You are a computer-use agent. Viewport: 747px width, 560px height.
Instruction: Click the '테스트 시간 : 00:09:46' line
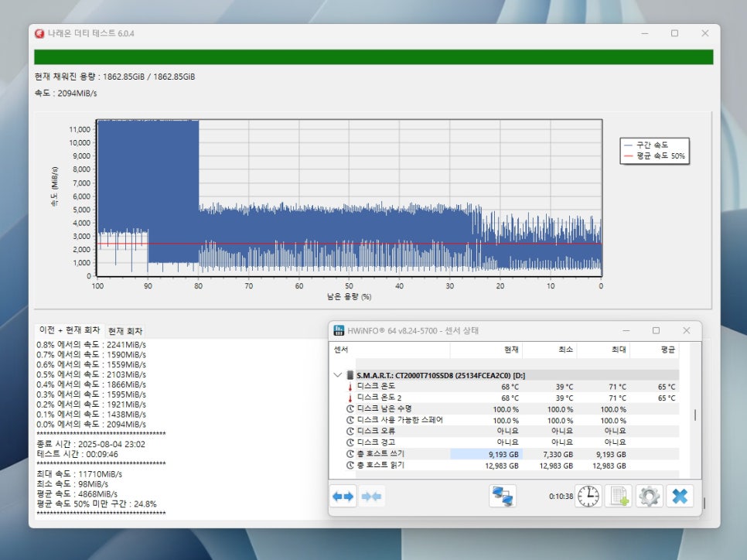point(77,454)
